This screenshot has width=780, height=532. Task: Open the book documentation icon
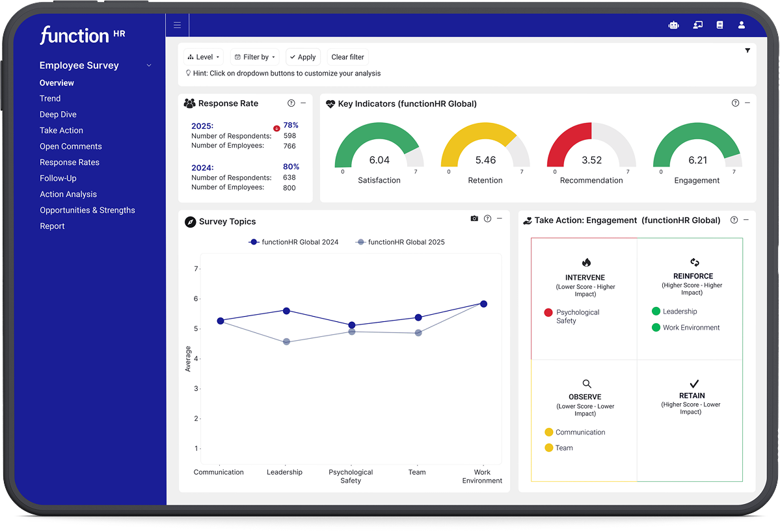point(719,25)
